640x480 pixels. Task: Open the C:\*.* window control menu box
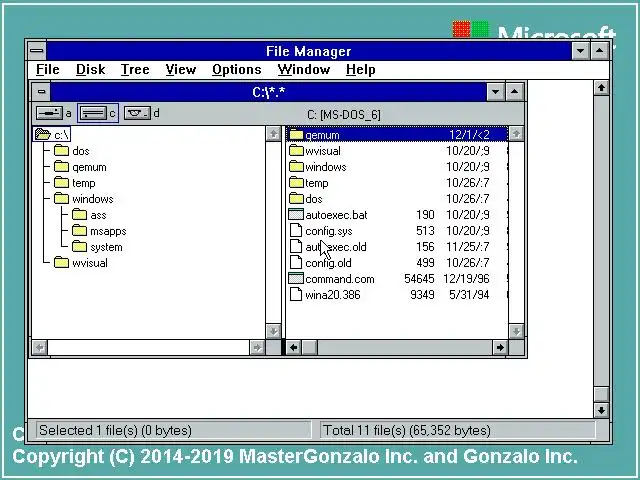tap(41, 91)
